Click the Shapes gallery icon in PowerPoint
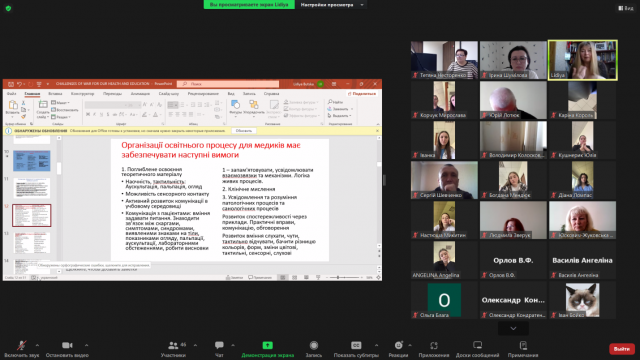Screen dimensions: 640x360 (x=235, y=105)
